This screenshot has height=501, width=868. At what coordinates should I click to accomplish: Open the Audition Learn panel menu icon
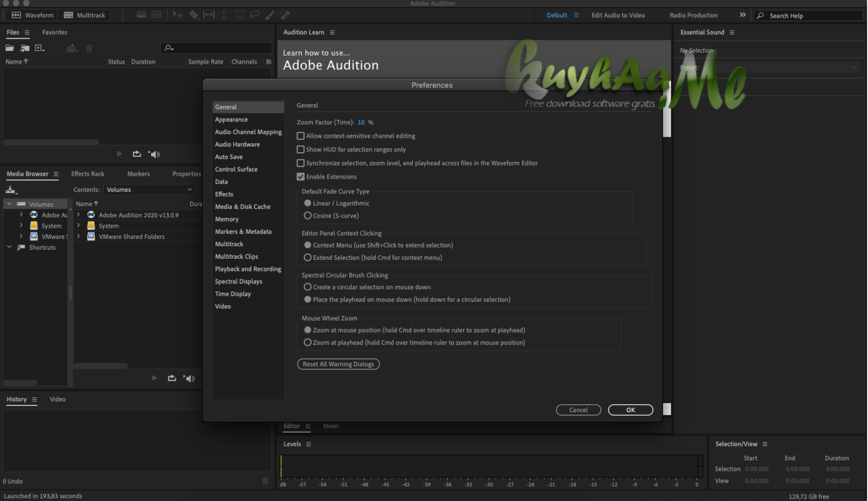click(x=332, y=33)
